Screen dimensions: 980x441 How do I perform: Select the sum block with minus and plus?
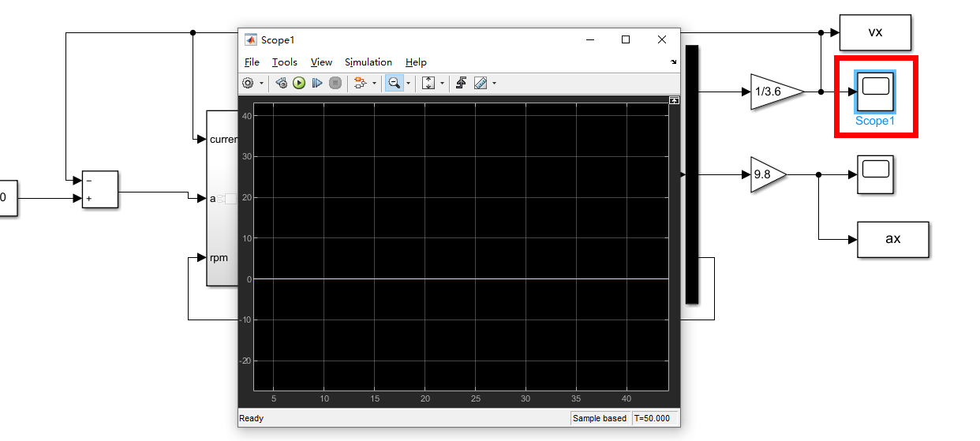coord(100,189)
